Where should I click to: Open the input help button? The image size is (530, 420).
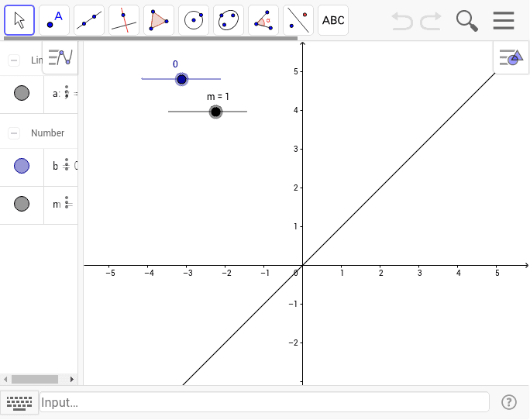[x=509, y=402]
